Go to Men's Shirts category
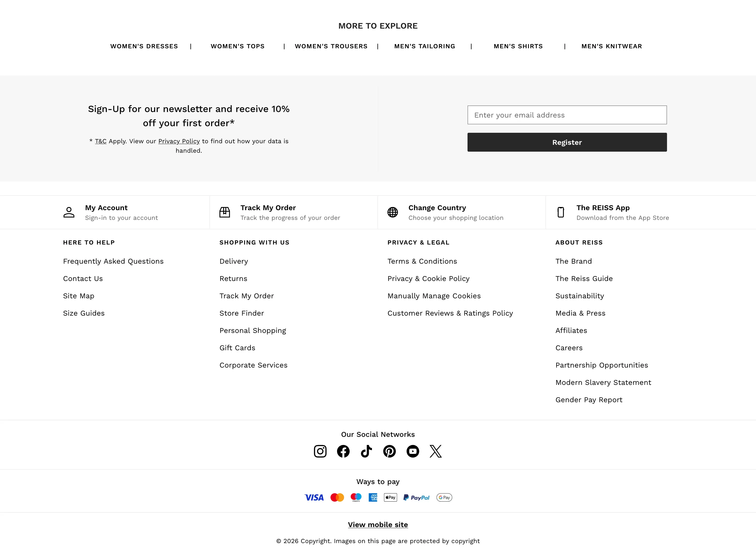Image resolution: width=756 pixels, height=552 pixels. point(518,46)
